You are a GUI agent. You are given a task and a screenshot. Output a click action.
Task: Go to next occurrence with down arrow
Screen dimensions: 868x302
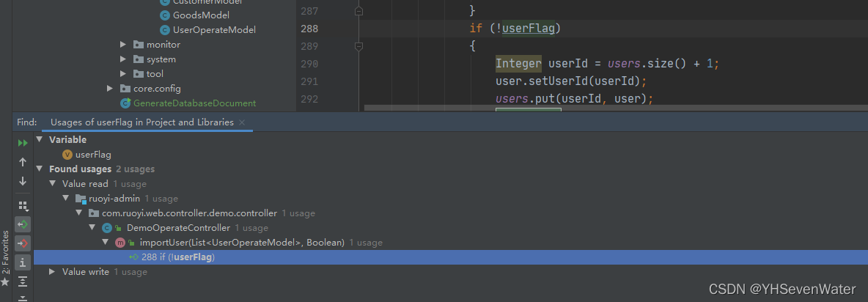[x=23, y=181]
